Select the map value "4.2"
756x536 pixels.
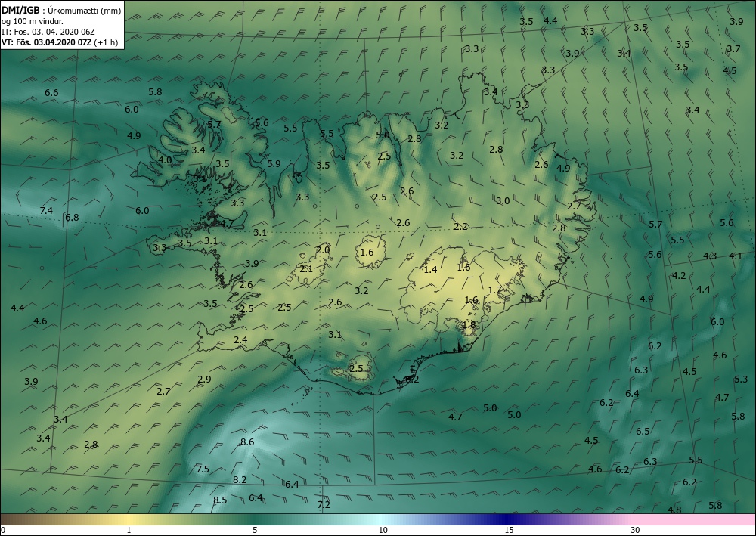tap(679, 276)
